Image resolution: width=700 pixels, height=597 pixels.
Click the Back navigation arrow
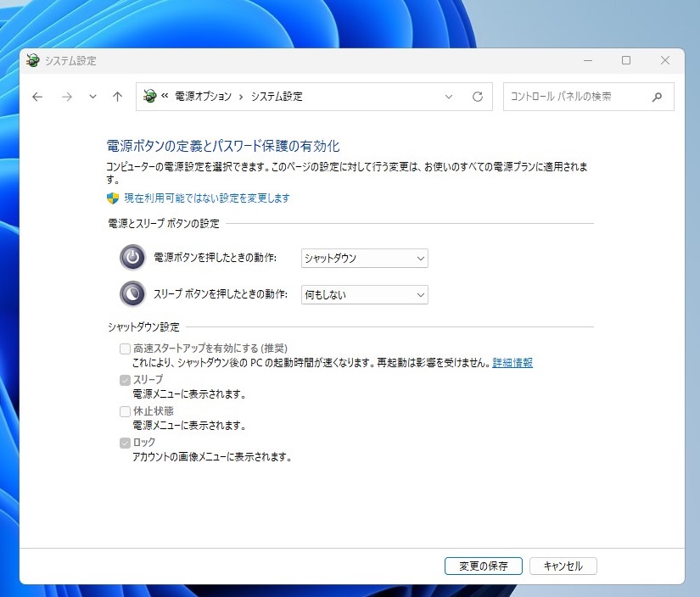point(37,97)
